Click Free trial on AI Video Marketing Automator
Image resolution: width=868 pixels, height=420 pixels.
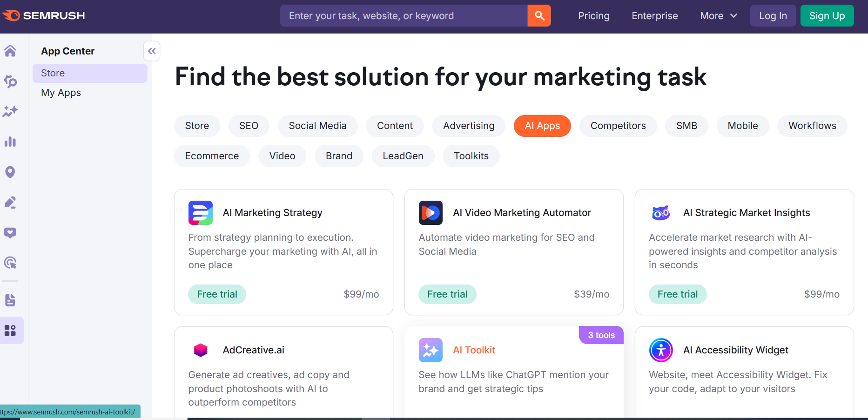tap(447, 294)
